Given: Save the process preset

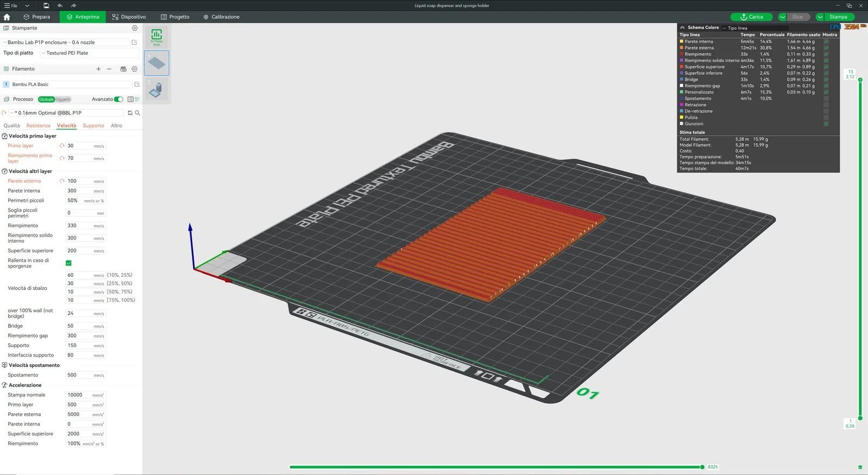Looking at the screenshot, I should (x=130, y=113).
